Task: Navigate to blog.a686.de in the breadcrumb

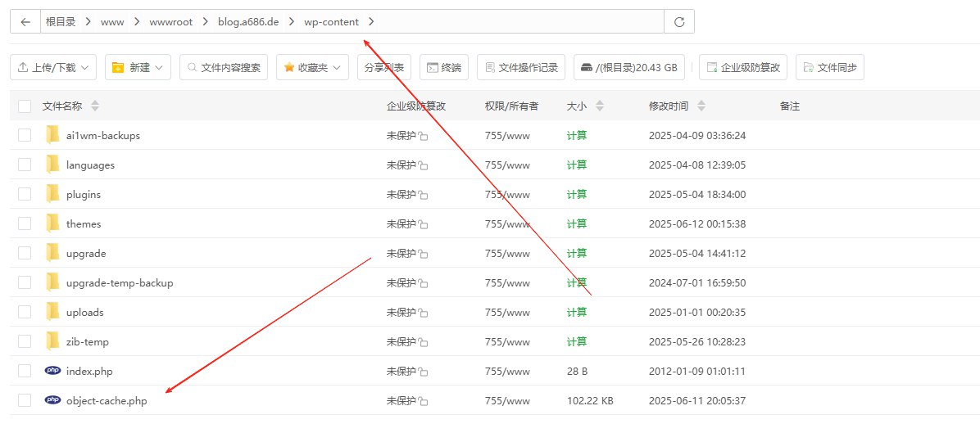Action: [248, 22]
